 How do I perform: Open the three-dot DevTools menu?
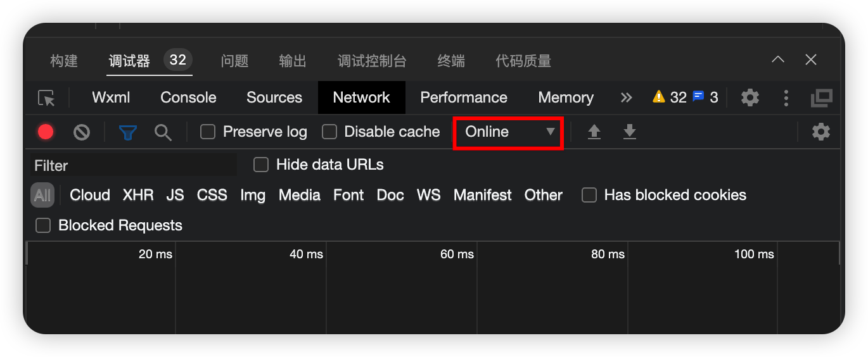pyautogui.click(x=786, y=97)
